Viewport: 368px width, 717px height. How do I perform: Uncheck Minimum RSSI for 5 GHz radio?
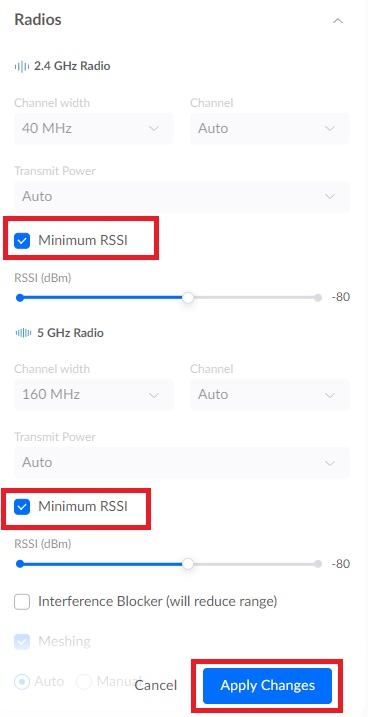(22, 507)
